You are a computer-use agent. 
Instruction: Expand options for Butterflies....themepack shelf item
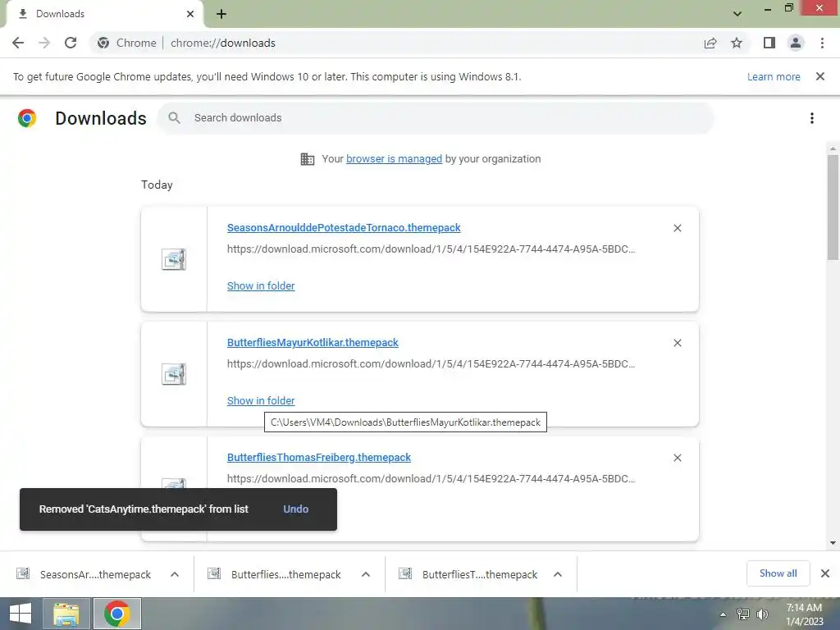coord(366,574)
